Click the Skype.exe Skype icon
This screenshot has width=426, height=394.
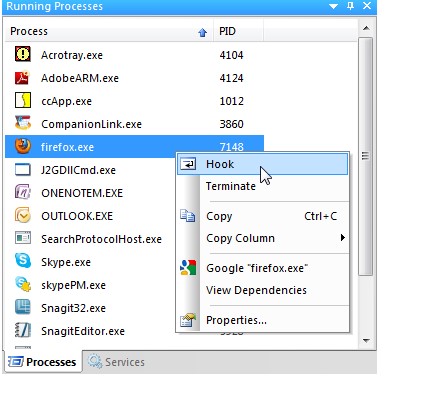[23, 261]
